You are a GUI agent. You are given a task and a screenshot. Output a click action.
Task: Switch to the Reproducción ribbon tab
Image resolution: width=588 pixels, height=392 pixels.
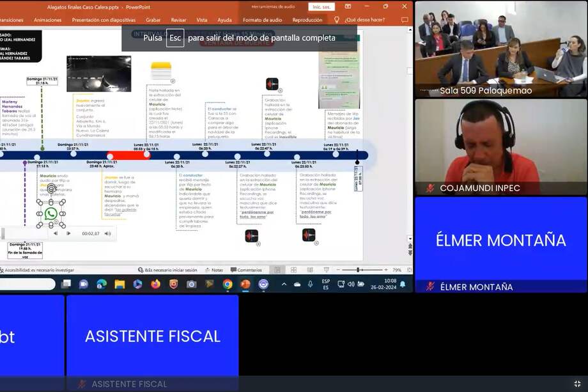307,20
